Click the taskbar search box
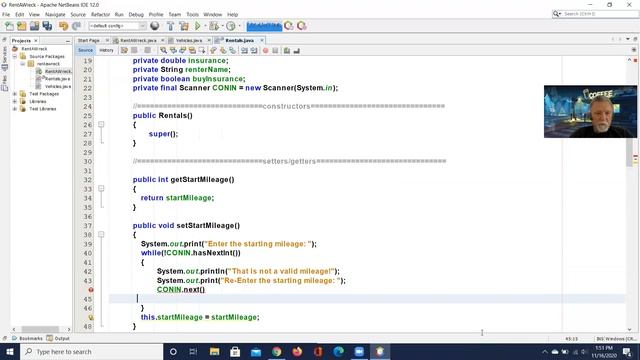This screenshot has width=640, height=360. pos(91,351)
